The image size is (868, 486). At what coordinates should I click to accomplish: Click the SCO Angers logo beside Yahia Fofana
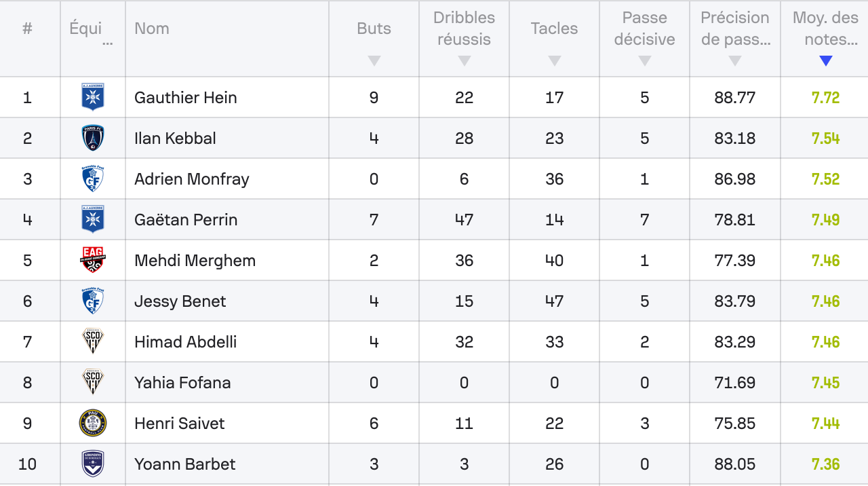click(x=93, y=382)
